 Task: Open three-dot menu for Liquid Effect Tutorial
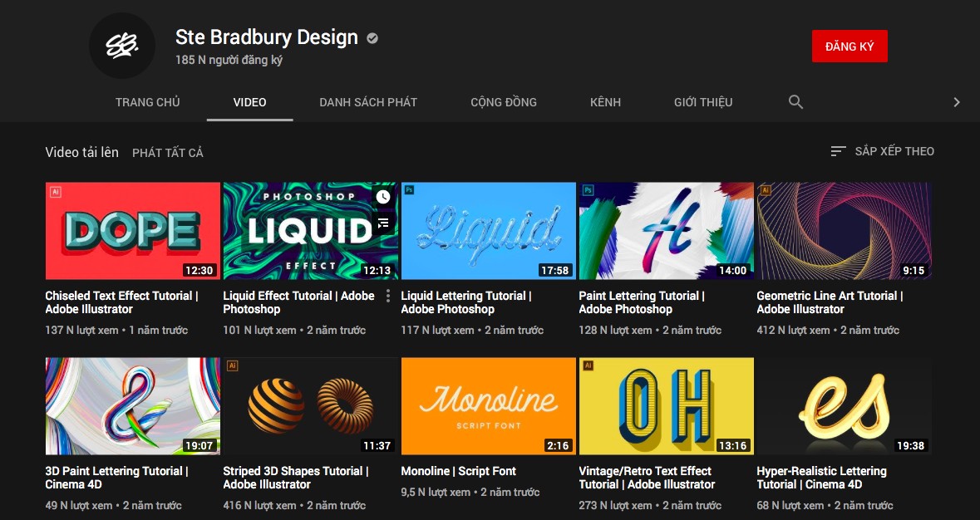(387, 296)
